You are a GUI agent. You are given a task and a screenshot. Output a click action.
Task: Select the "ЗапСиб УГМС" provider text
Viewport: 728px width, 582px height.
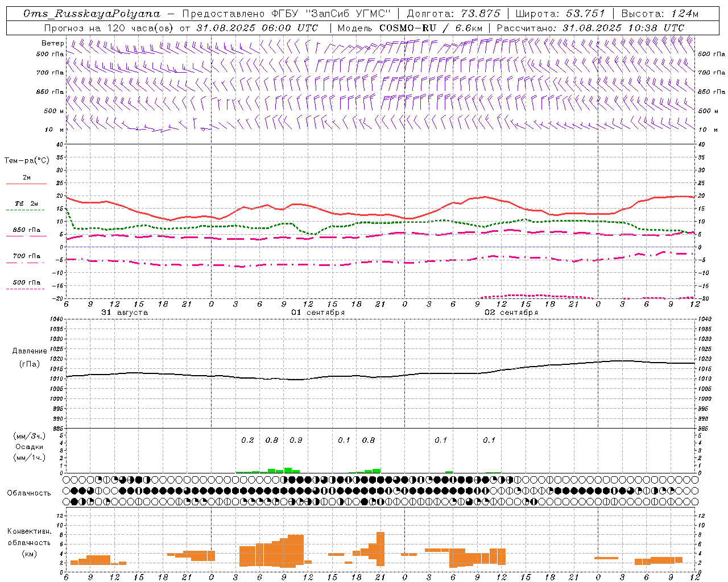pos(348,14)
